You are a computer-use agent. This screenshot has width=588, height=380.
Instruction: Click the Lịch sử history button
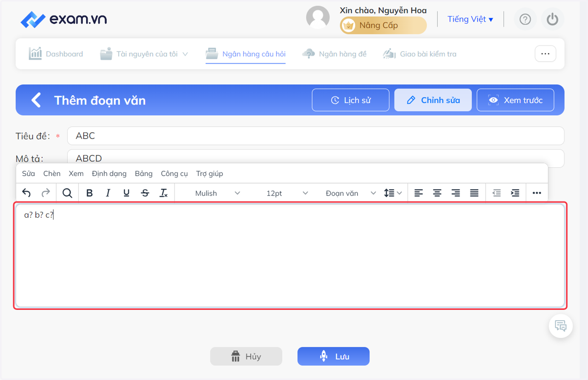click(351, 100)
